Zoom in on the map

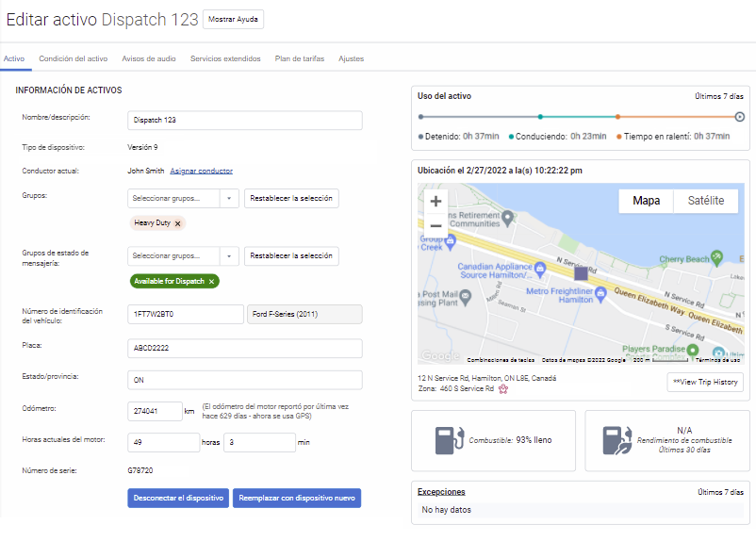coord(436,202)
